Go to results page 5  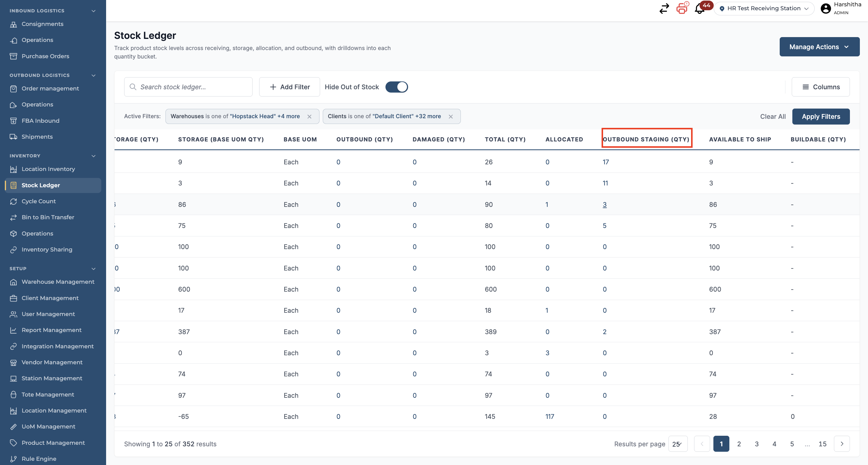[792, 444]
